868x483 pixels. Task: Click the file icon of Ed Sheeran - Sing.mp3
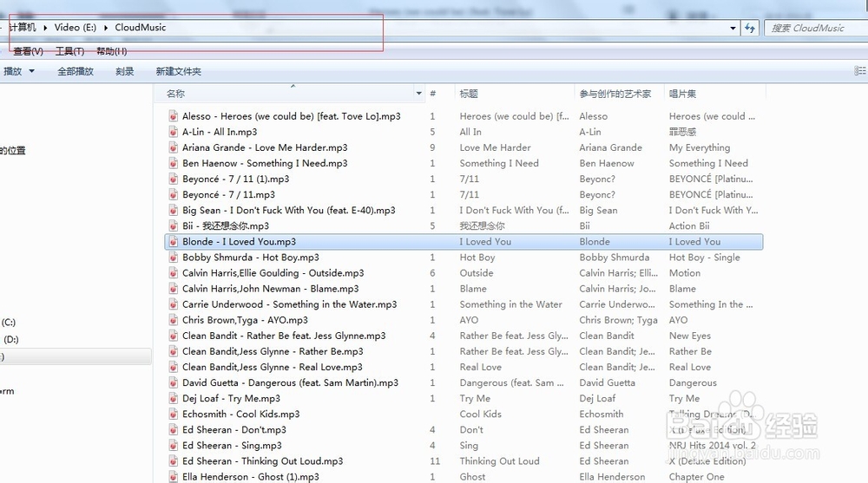[x=174, y=446]
